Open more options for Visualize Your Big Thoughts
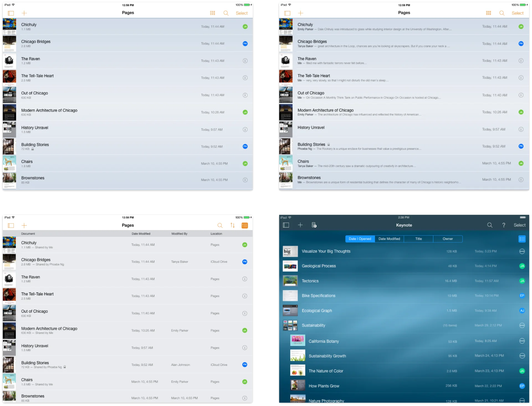The width and height of the screenshot is (532, 406). (x=522, y=251)
